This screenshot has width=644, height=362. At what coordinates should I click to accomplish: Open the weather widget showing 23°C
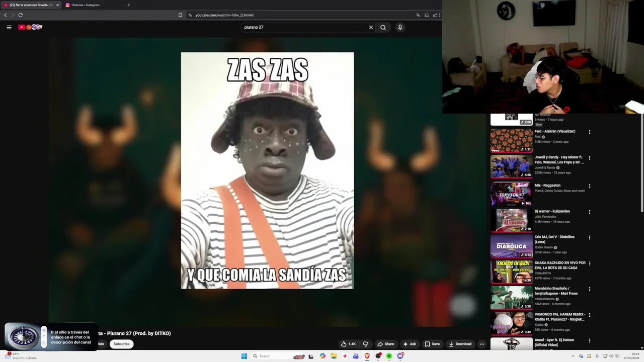coord(21,356)
